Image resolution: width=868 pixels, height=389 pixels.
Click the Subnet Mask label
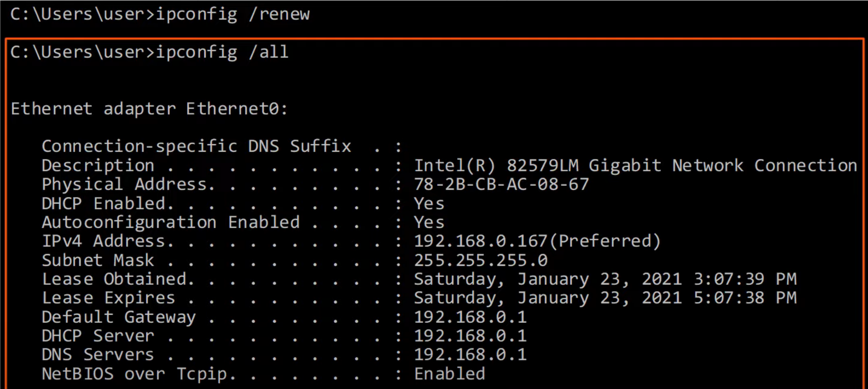pyautogui.click(x=98, y=260)
